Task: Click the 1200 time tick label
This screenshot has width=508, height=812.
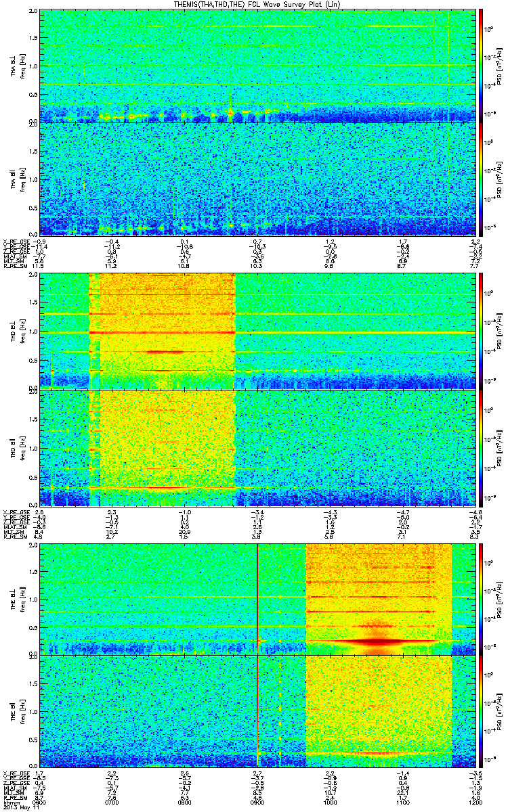Action: pyautogui.click(x=474, y=803)
